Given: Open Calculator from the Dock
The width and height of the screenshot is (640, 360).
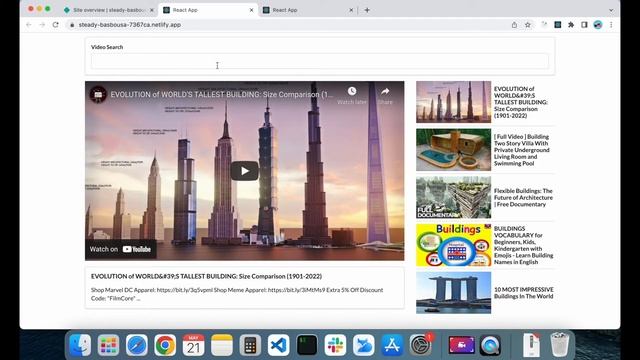Looking at the screenshot, I should pyautogui.click(x=250, y=345).
